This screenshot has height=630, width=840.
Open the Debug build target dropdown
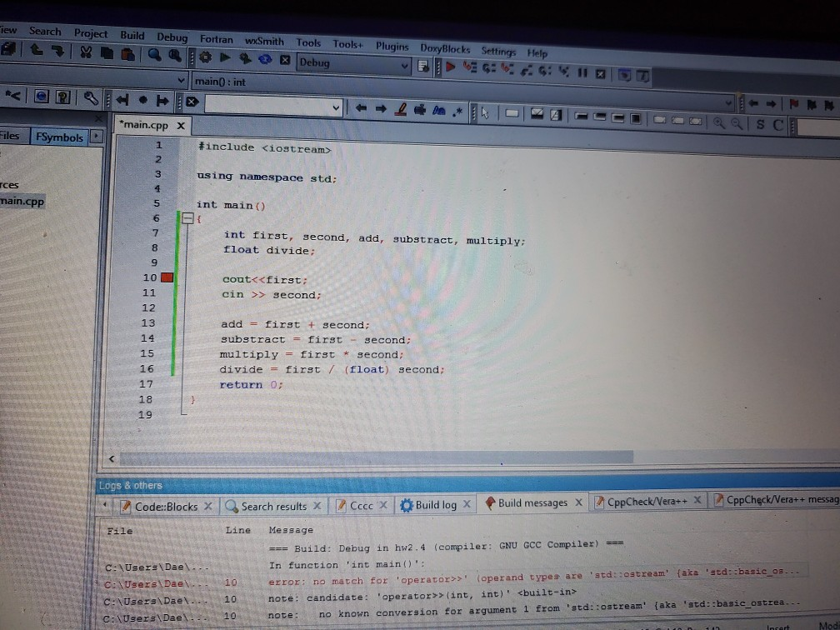point(404,64)
